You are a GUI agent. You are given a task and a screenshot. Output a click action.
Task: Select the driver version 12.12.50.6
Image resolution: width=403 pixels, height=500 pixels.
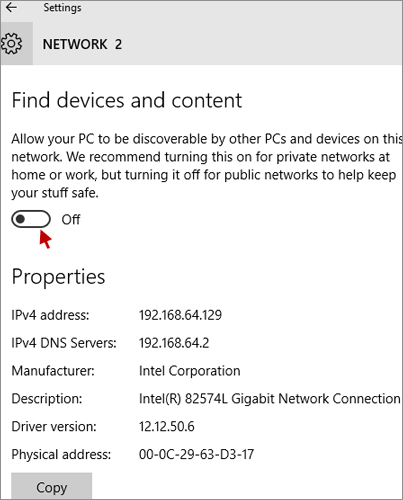pyautogui.click(x=167, y=427)
